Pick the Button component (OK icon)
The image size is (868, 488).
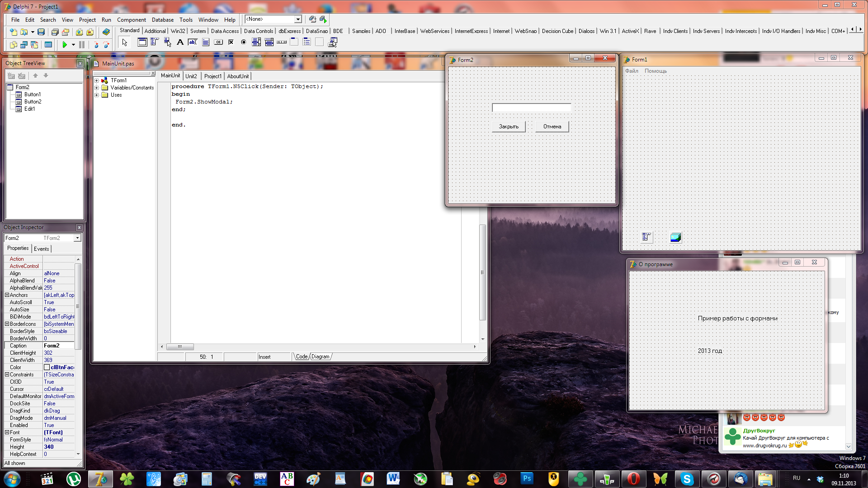pyautogui.click(x=218, y=42)
